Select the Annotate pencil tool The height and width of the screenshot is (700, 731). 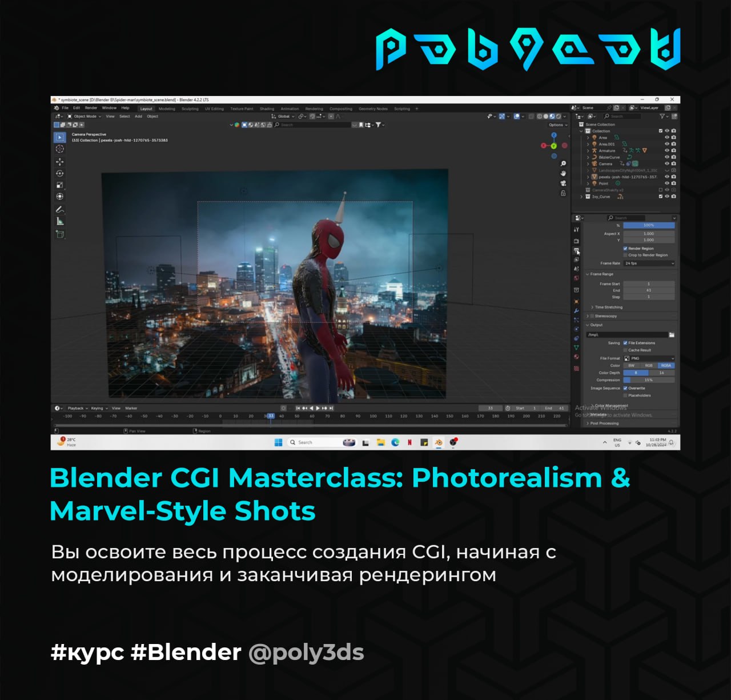click(x=59, y=209)
